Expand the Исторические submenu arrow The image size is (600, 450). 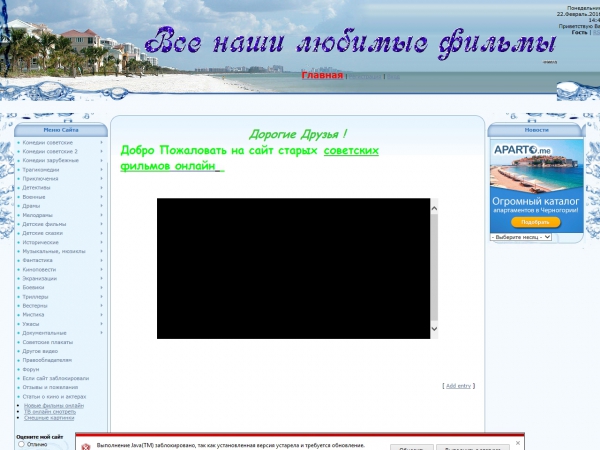coord(101,242)
